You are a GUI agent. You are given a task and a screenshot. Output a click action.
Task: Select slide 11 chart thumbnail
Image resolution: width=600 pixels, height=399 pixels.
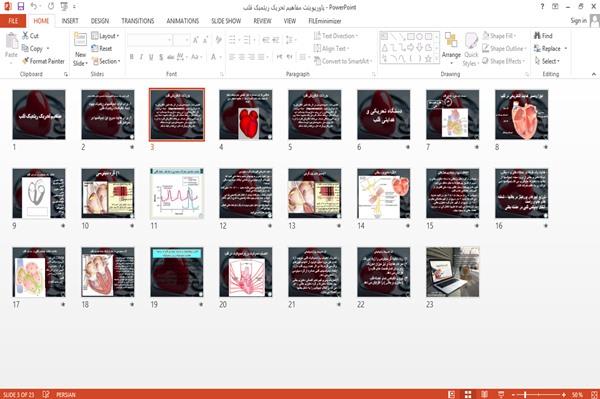[x=177, y=194]
